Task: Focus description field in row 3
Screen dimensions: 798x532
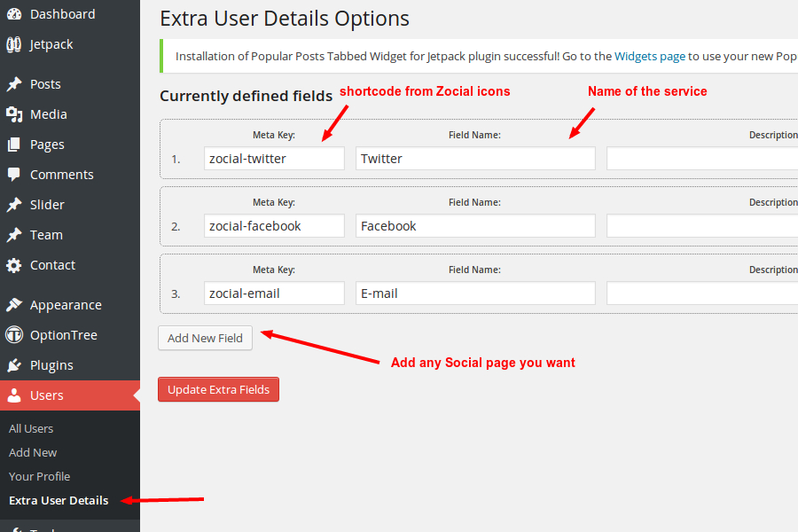Action: [702, 293]
